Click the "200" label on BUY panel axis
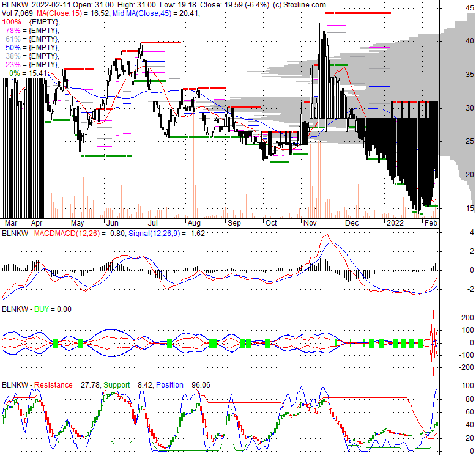The width and height of the screenshot is (476, 456). tap(467, 318)
